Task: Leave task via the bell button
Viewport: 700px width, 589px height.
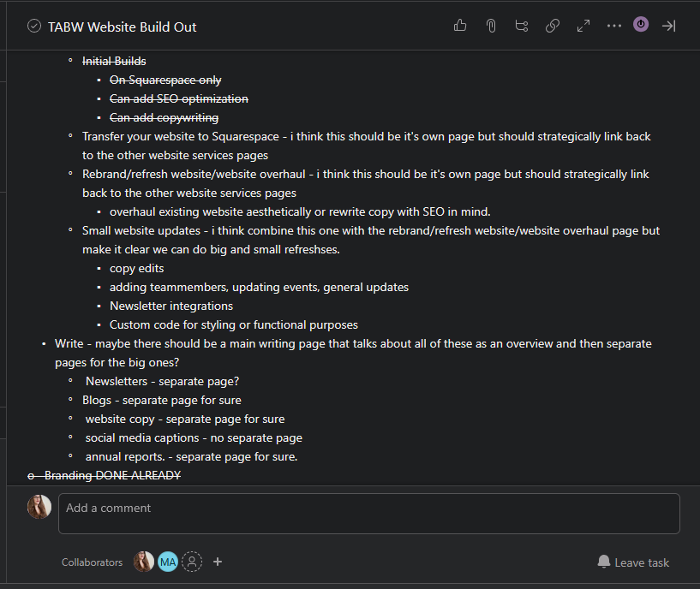Action: point(633,562)
